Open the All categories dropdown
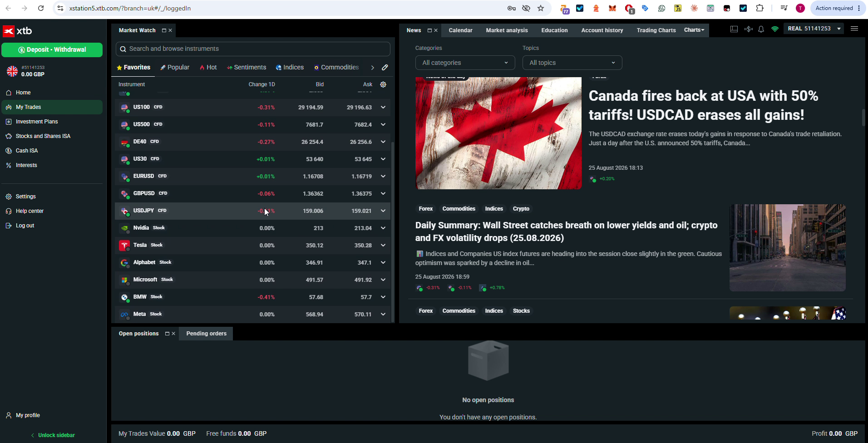Screen dimensions: 868x443 coord(465,63)
